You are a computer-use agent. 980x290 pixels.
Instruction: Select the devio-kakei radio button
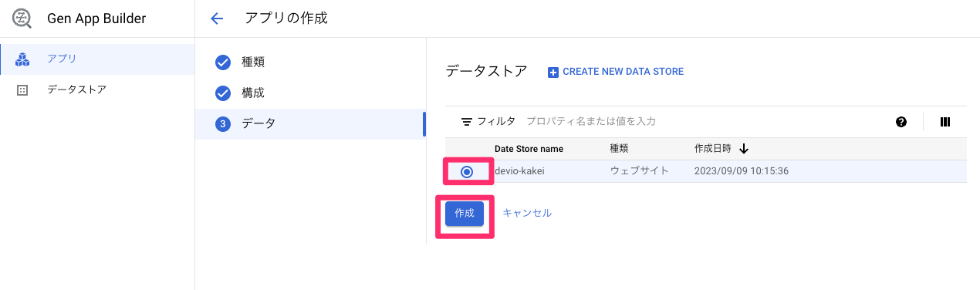(x=467, y=171)
